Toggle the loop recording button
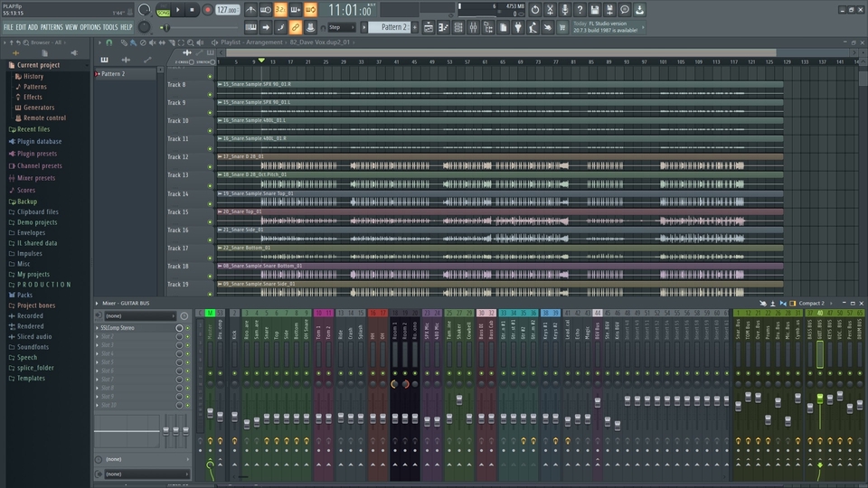Image resolution: width=868 pixels, height=488 pixels. [310, 9]
